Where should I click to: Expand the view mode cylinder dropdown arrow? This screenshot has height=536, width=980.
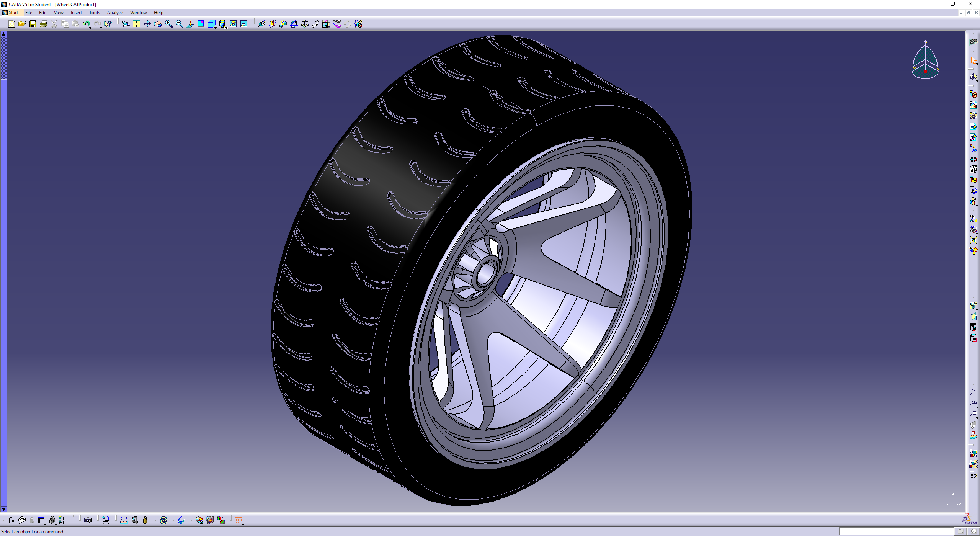point(226,28)
